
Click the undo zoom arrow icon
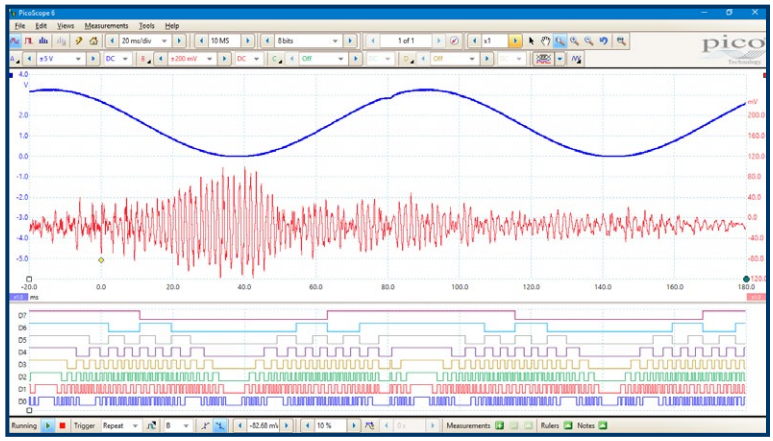click(x=604, y=41)
